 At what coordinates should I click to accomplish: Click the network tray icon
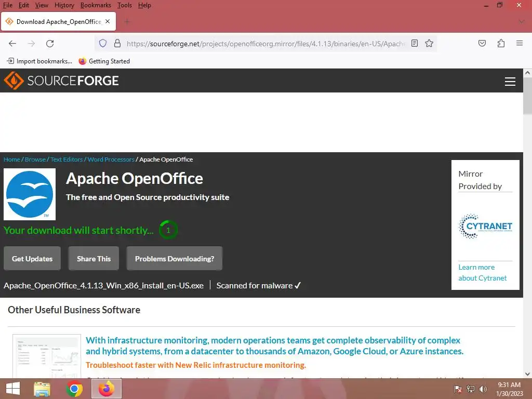[471, 389]
